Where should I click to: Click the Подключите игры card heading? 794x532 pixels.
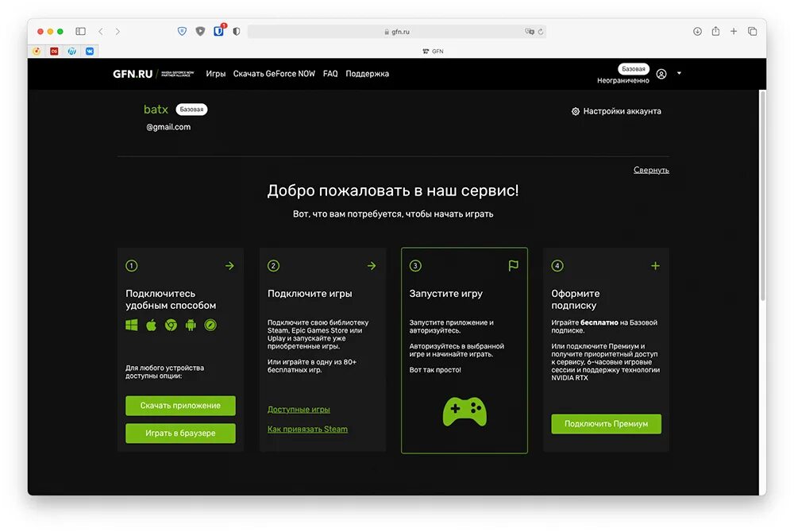point(310,294)
